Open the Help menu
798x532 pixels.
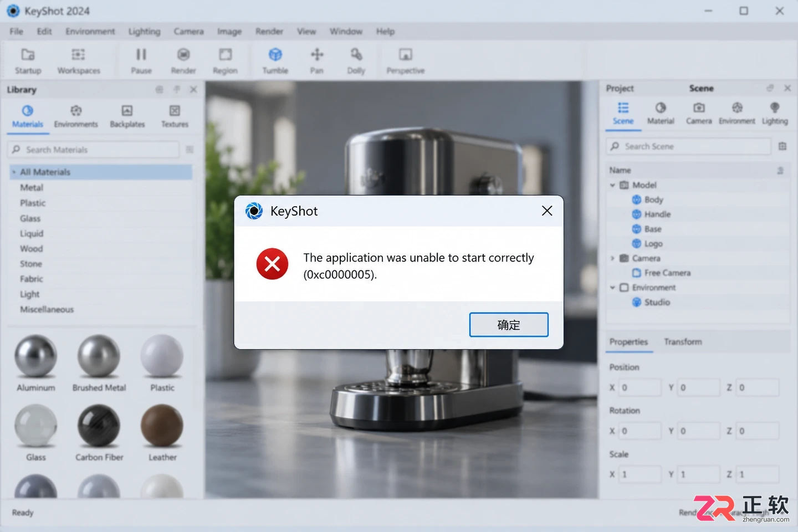(x=386, y=32)
